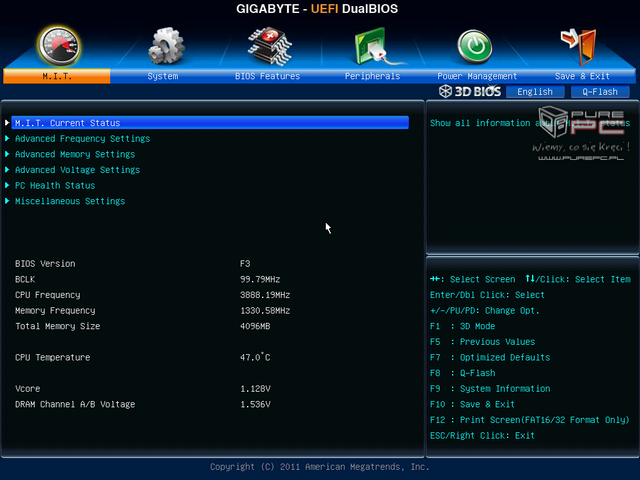Click the +/-/PU/PD: Change Opt. help line
640x480 pixels.
(485, 311)
